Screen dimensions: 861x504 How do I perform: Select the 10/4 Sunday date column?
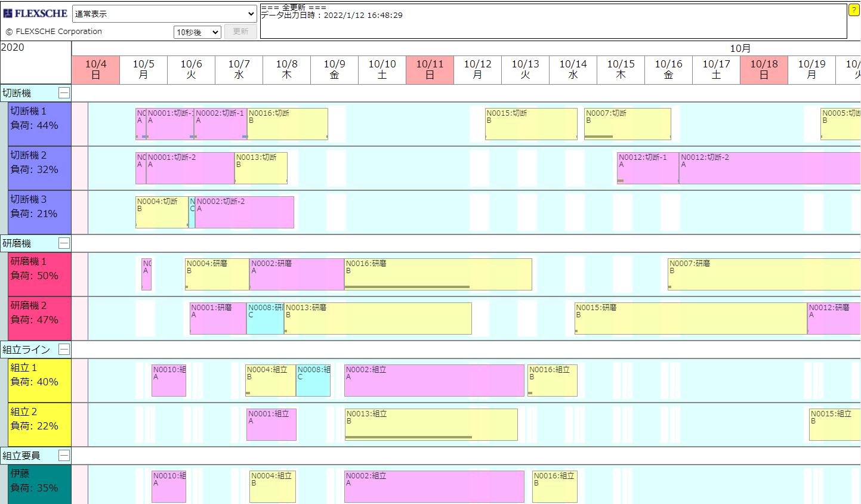[x=95, y=70]
